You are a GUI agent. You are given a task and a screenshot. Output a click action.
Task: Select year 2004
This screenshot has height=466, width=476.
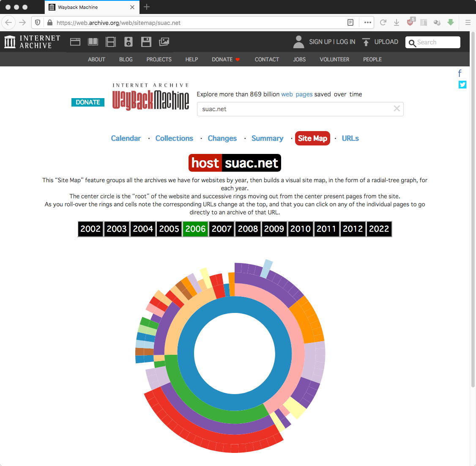pos(143,229)
